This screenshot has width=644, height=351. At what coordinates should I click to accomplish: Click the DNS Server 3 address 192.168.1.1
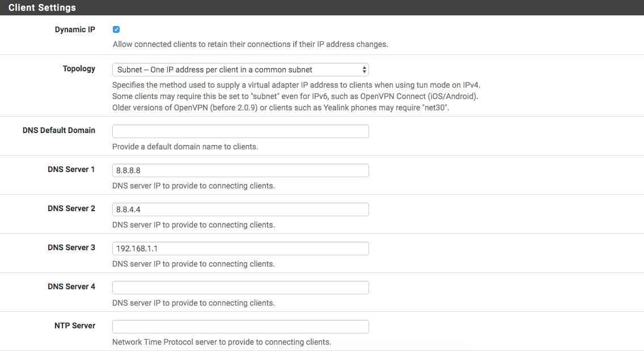click(x=240, y=248)
